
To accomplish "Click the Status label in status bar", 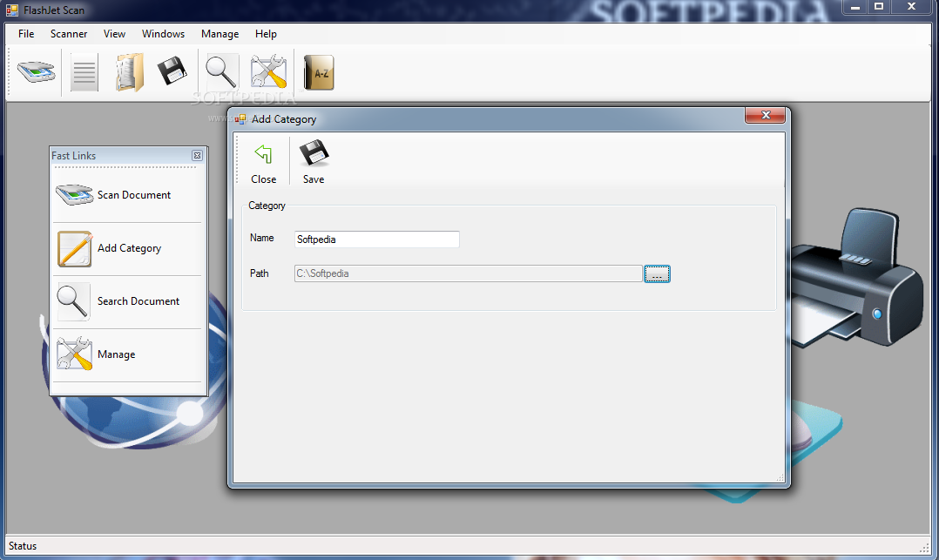I will tap(23, 546).
